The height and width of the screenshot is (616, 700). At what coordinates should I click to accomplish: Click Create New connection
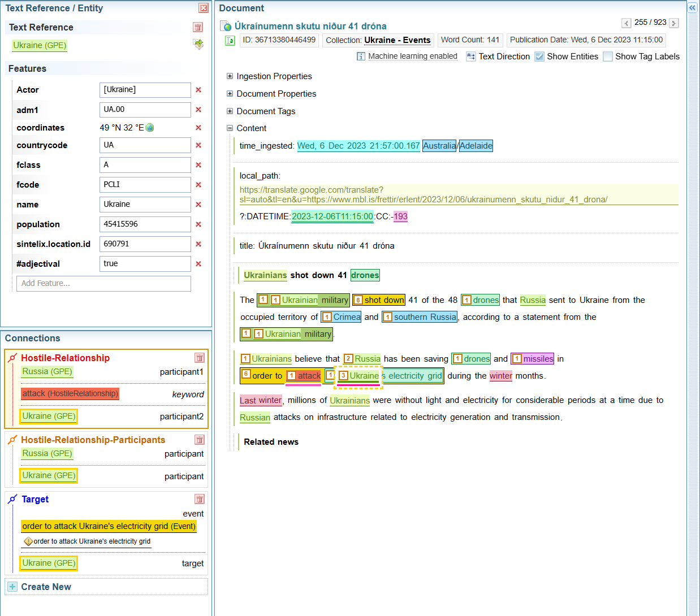click(46, 587)
